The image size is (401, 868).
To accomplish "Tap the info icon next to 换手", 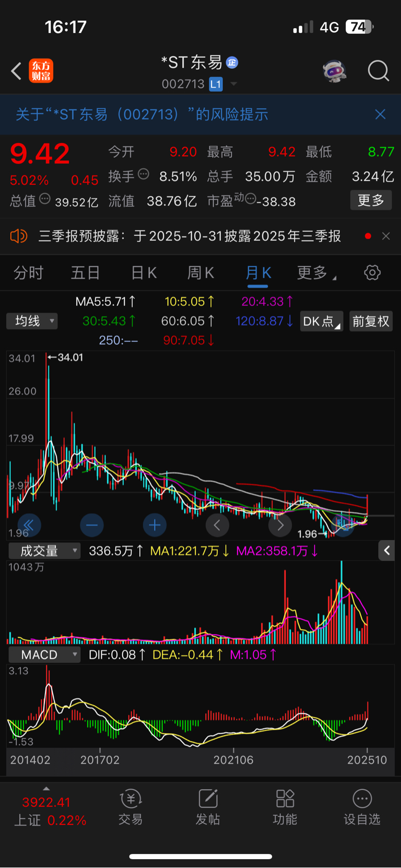I will click(143, 174).
